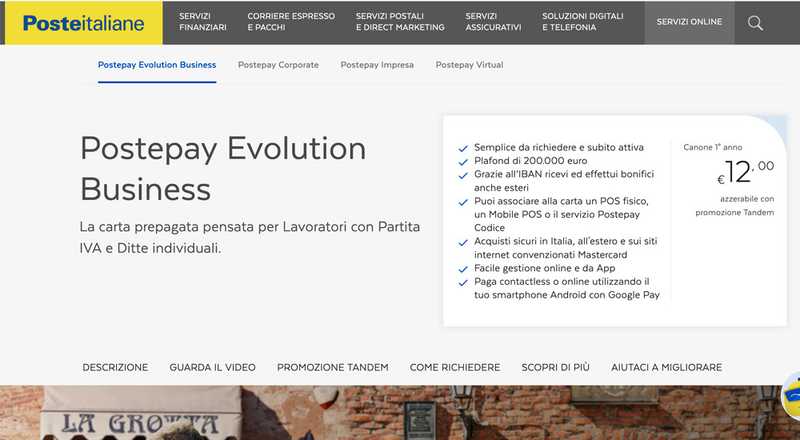Click 'Paga contactless o online' feature text
This screenshot has width=800, height=440.
tap(567, 288)
